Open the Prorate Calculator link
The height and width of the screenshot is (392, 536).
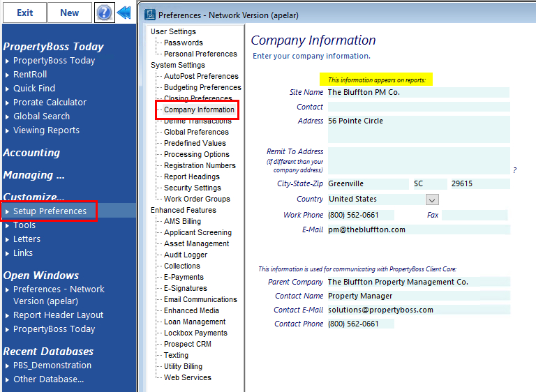click(50, 103)
